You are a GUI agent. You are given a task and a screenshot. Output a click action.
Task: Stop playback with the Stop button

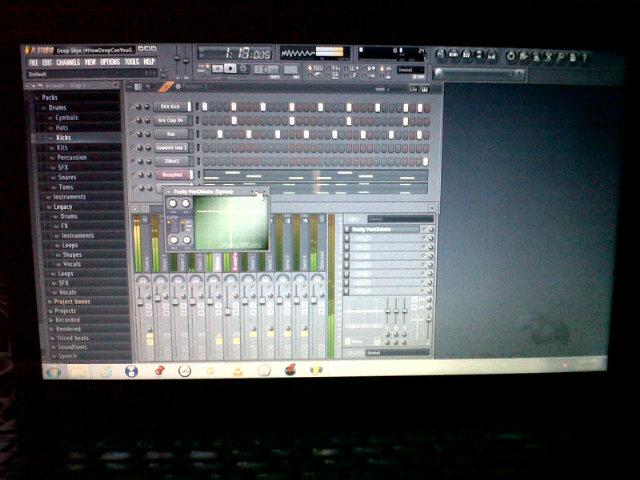point(230,69)
